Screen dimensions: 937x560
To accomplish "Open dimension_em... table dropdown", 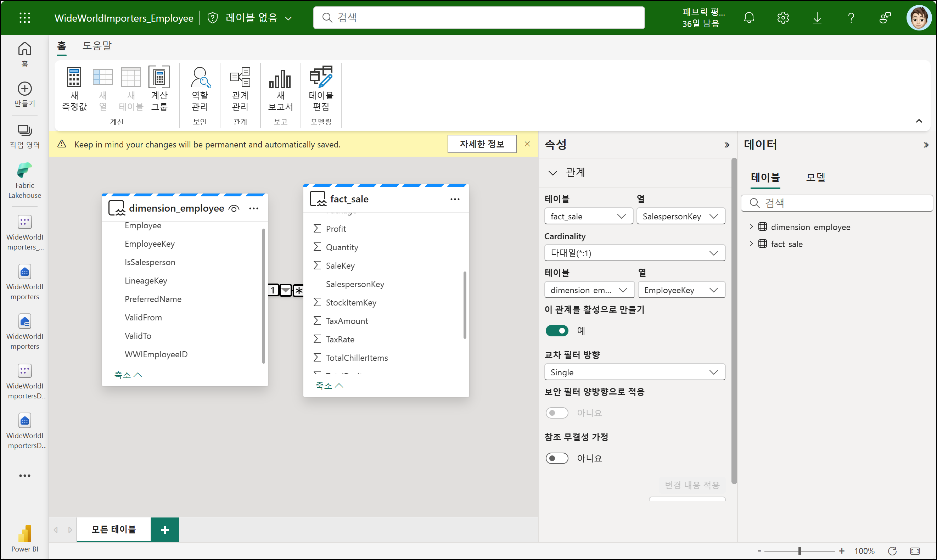I will coord(589,290).
